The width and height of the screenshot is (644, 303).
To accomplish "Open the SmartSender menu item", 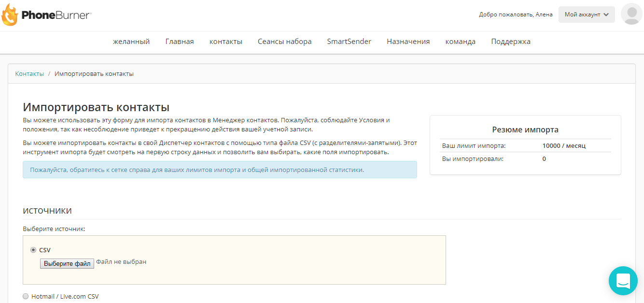I will [349, 42].
